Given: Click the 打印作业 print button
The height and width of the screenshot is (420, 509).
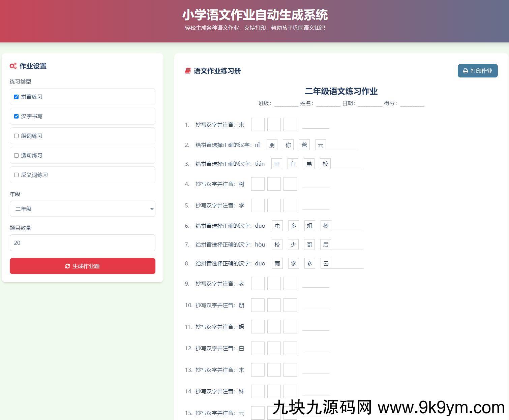Looking at the screenshot, I should (478, 71).
